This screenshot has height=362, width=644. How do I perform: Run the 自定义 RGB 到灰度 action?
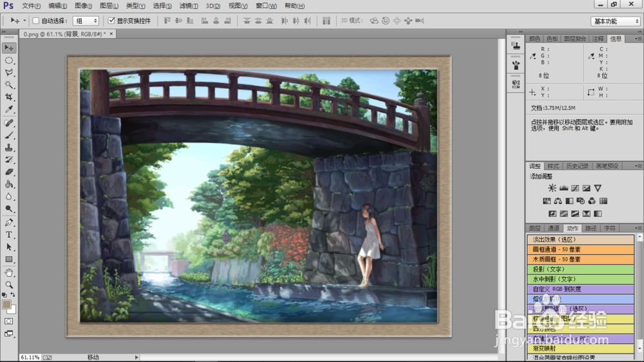click(580, 289)
